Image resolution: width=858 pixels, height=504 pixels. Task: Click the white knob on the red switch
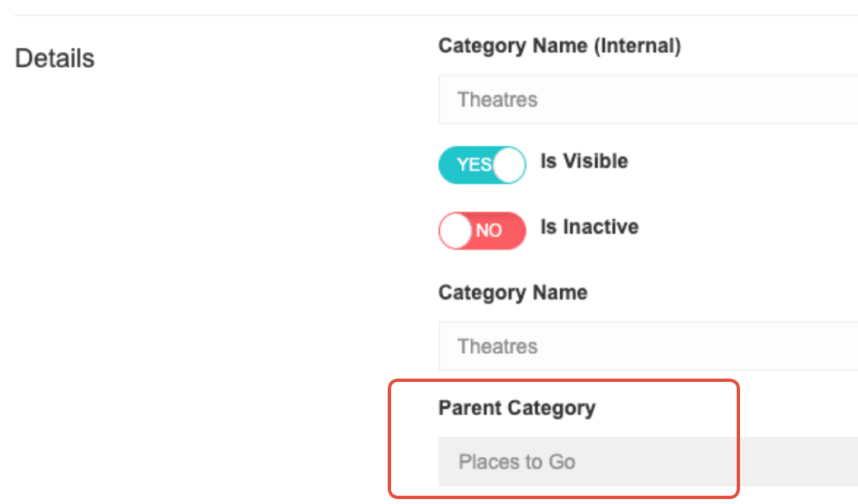pyautogui.click(x=455, y=230)
